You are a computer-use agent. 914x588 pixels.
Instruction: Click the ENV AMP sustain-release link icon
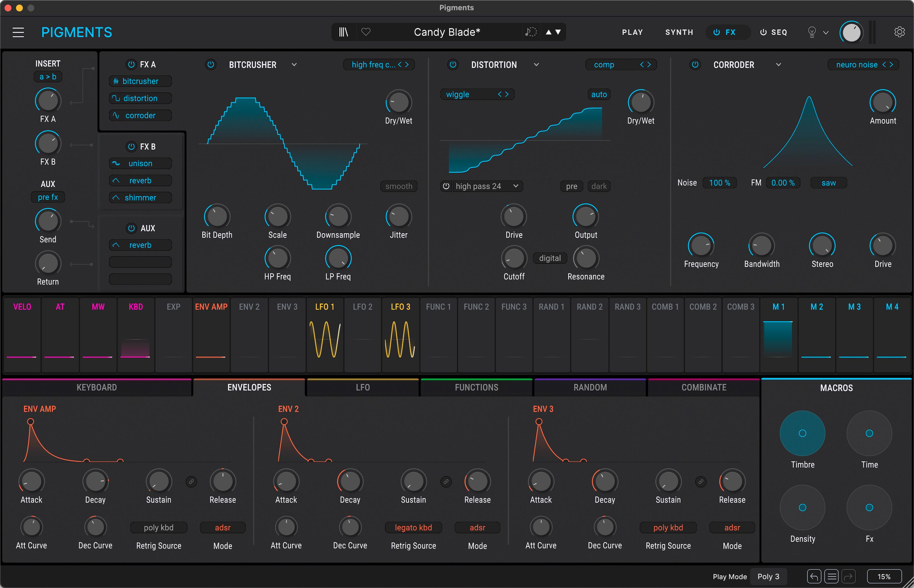[x=191, y=482]
